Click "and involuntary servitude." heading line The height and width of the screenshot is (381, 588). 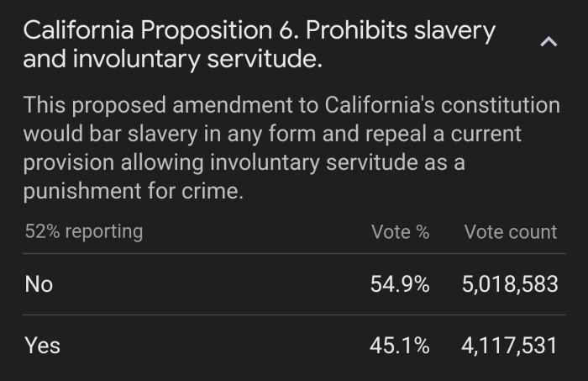tap(172, 60)
